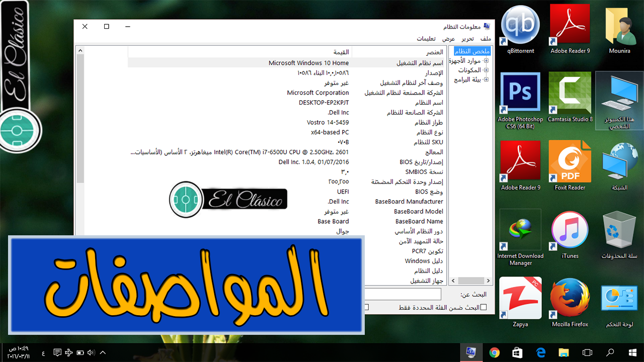The image size is (644, 362).
Task: Select the بيئة البرامج tree label
Action: (467, 79)
